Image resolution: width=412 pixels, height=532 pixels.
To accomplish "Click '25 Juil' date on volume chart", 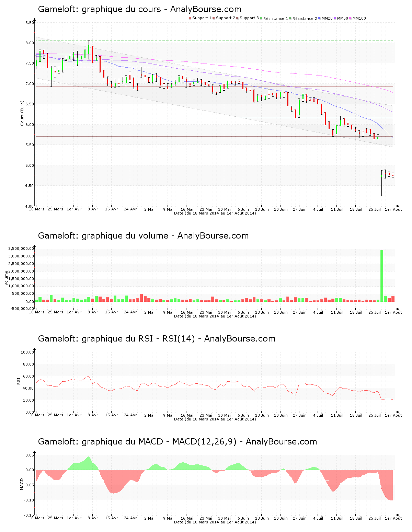I will tap(375, 312).
